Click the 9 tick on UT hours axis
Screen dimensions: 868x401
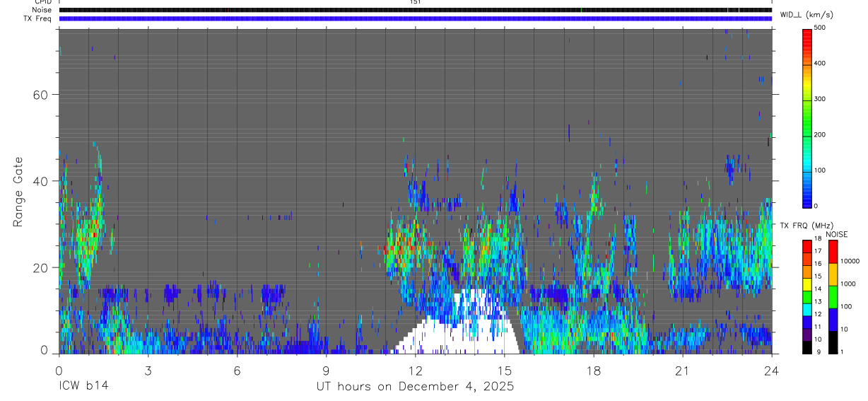pos(326,371)
